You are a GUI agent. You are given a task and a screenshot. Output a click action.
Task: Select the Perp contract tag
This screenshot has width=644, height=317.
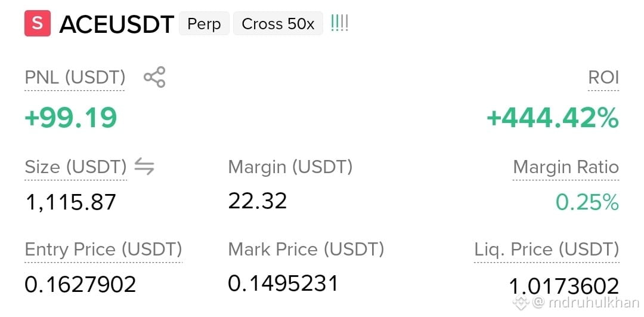204,24
